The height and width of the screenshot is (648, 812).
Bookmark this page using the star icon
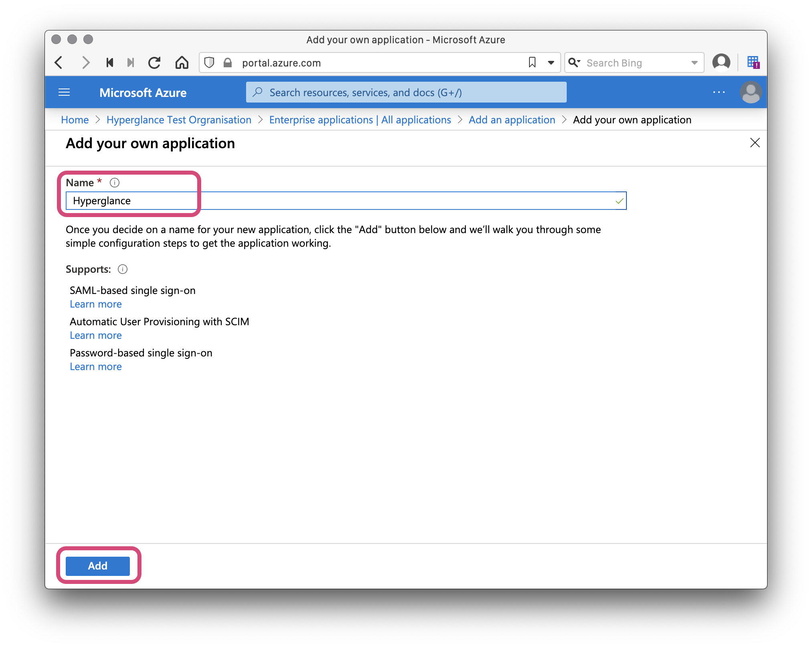tap(532, 62)
